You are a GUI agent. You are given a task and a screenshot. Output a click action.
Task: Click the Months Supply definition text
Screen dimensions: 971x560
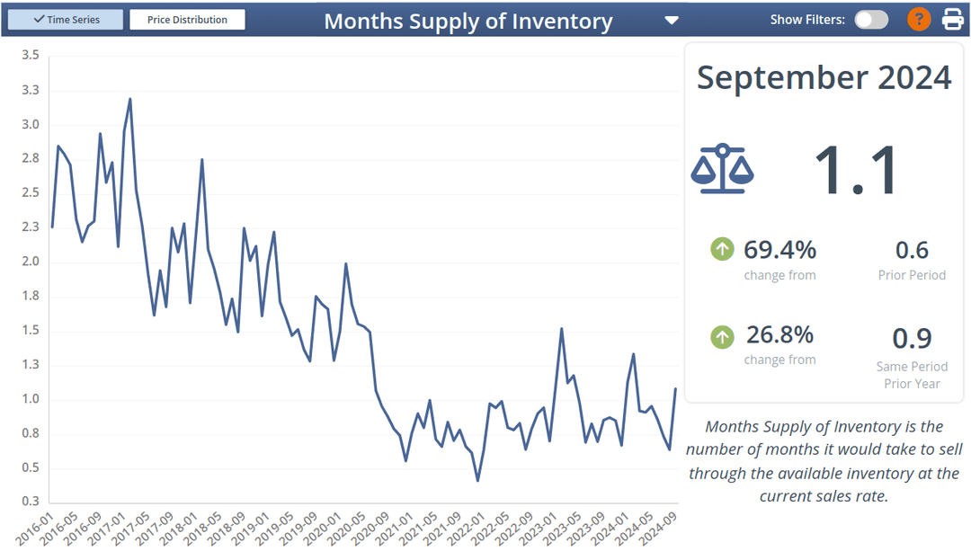point(824,461)
